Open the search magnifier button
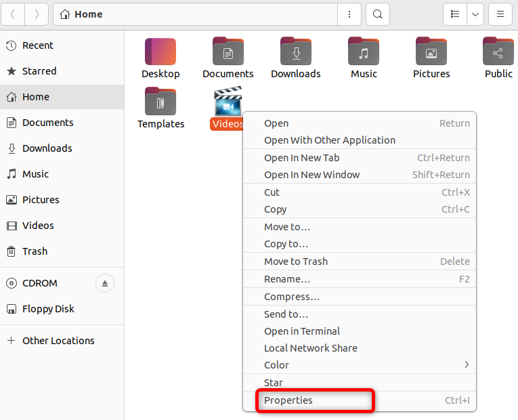Screen dimensions: 518x420 (378, 14)
